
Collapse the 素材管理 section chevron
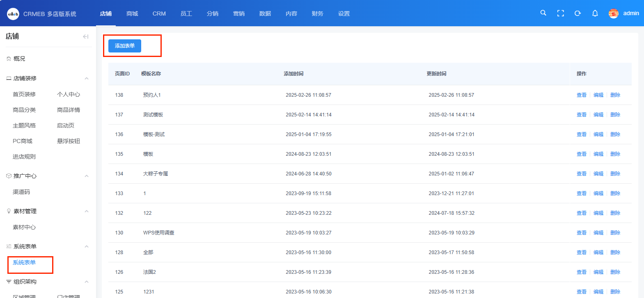pyautogui.click(x=87, y=211)
